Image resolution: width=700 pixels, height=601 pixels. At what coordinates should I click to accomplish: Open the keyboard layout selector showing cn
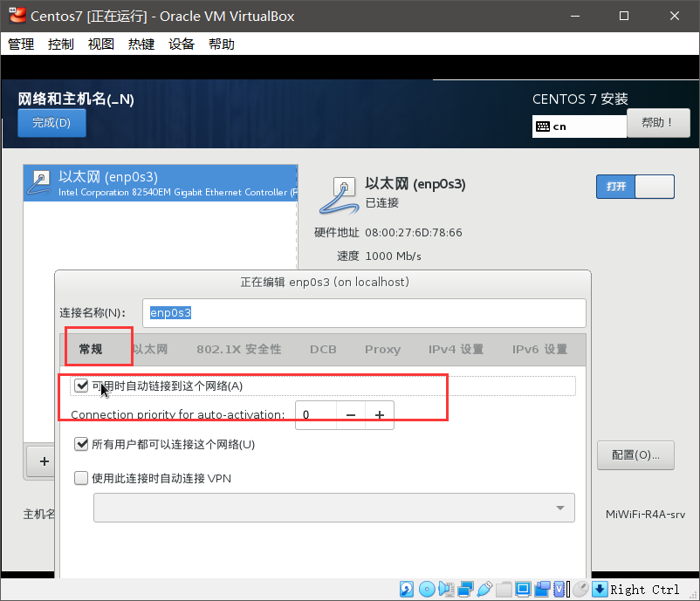point(579,126)
